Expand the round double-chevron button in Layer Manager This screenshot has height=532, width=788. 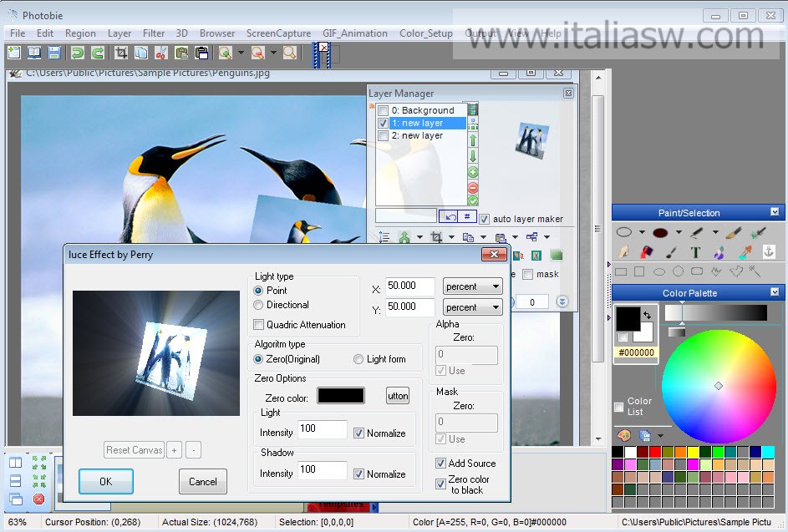(x=562, y=301)
